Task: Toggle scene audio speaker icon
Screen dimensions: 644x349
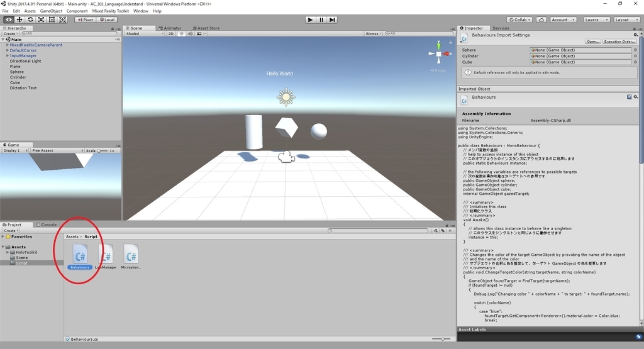Action: coord(190,34)
